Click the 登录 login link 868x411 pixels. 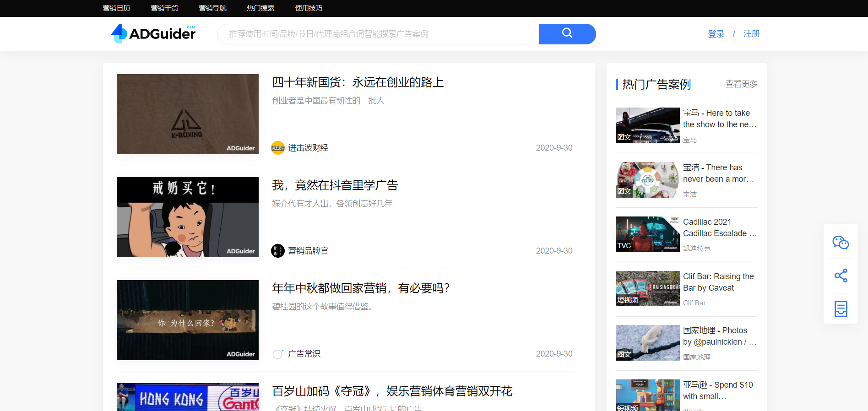click(716, 34)
